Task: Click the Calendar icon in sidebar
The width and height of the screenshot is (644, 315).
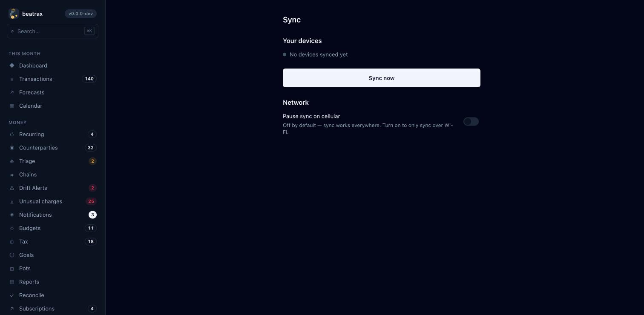Action: [x=12, y=106]
